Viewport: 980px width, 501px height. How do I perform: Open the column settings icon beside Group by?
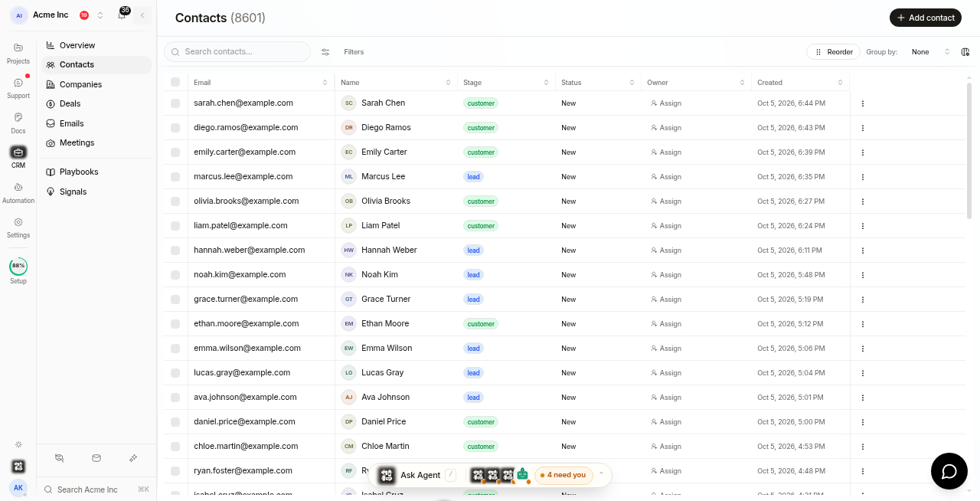coord(965,52)
